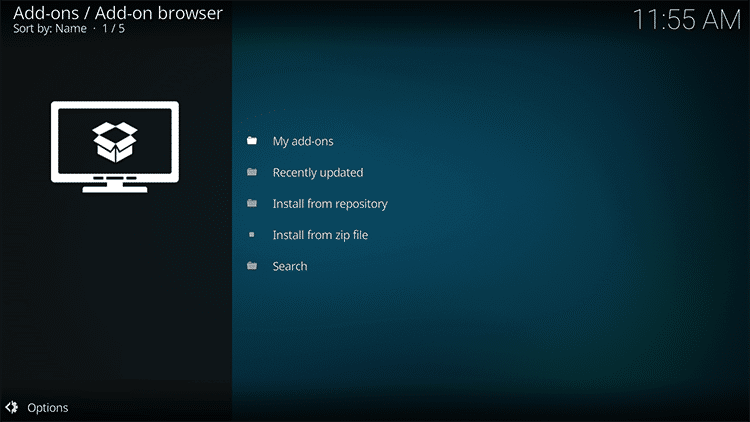The width and height of the screenshot is (750, 422).
Task: Choose Install from zip file
Action: (x=320, y=235)
